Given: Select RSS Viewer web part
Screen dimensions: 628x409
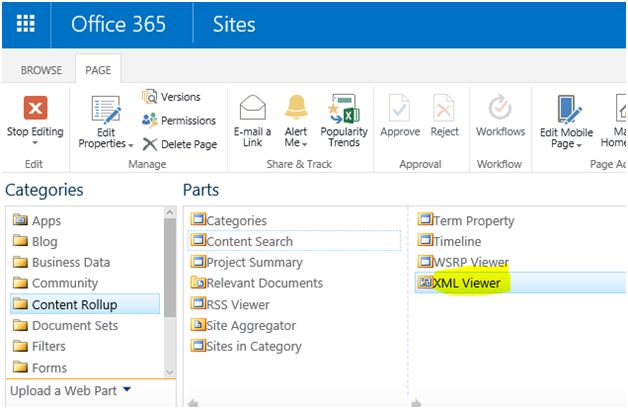Looking at the screenshot, I should [x=230, y=304].
